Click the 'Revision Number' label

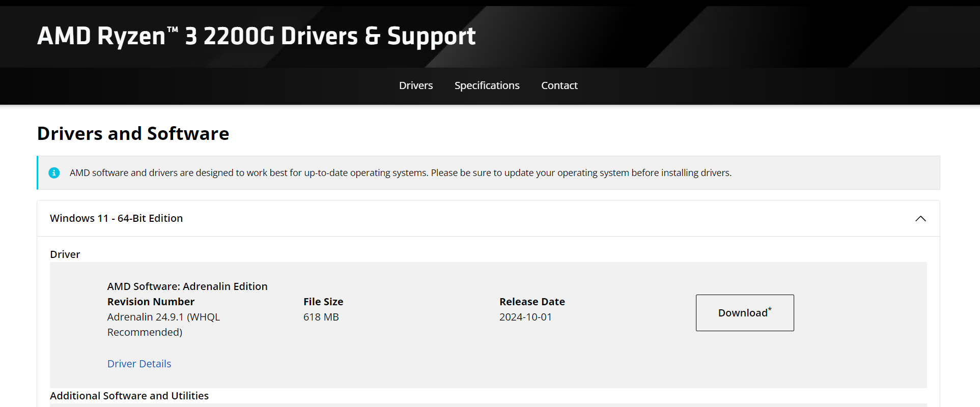pos(151,302)
